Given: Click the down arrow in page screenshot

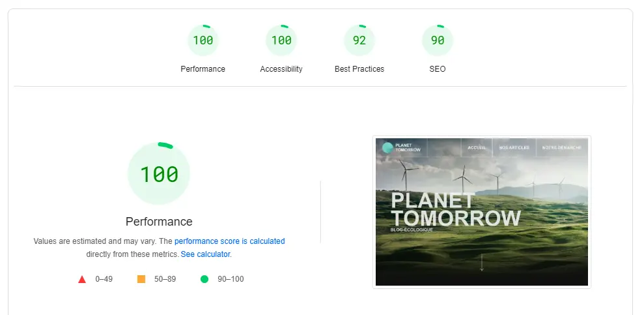Looking at the screenshot, I should 482,262.
